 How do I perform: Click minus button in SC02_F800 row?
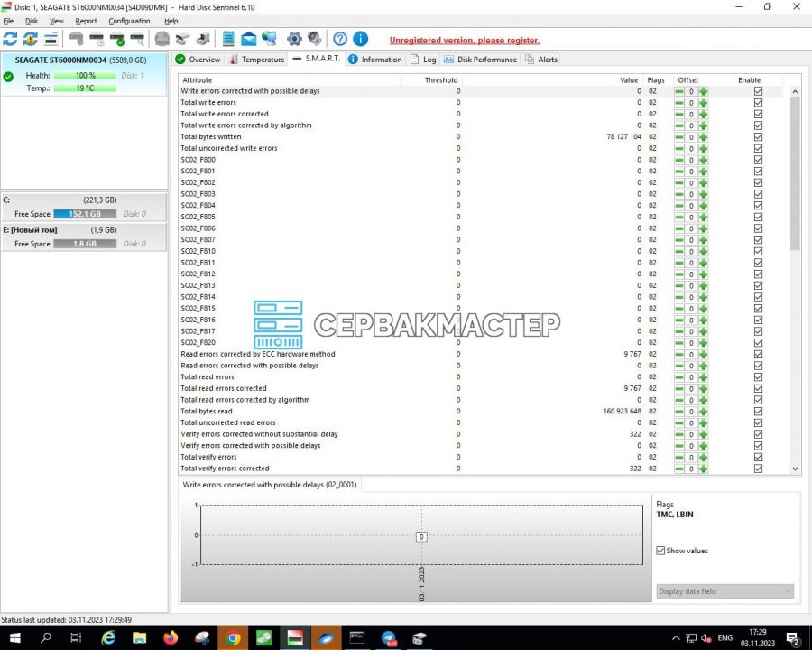pyautogui.click(x=678, y=160)
